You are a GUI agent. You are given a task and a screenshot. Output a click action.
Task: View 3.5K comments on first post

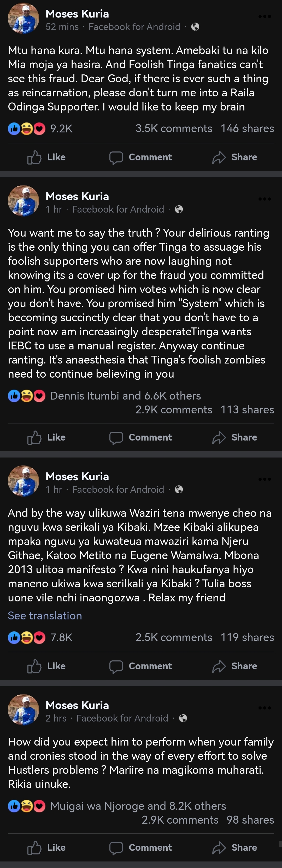coord(174,128)
